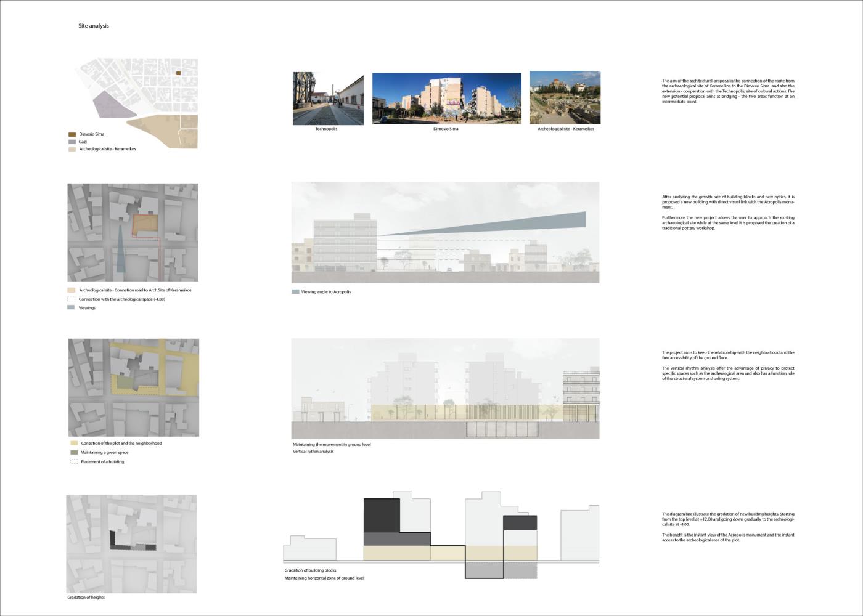The image size is (863, 616).
Task: Click the dashed archeological space (-4.80) connection box
Action: 71,299
